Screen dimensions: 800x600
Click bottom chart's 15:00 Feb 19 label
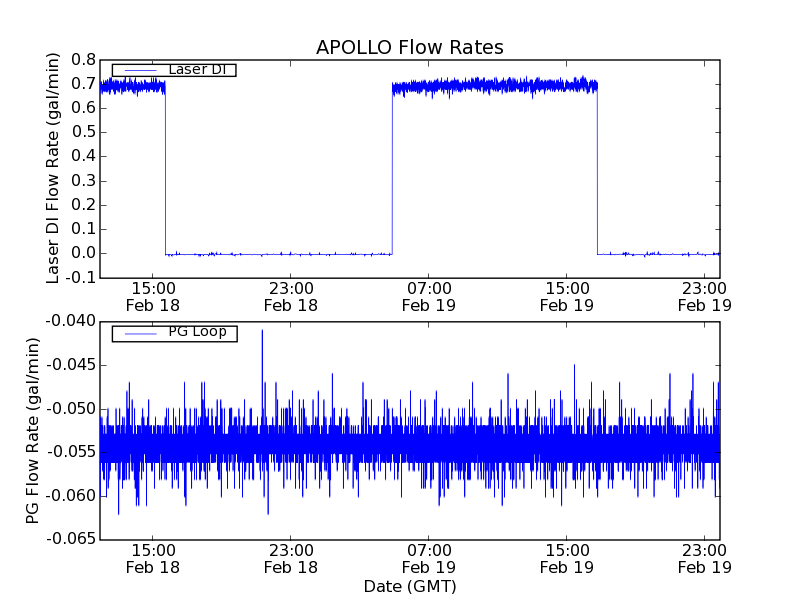(x=567, y=559)
